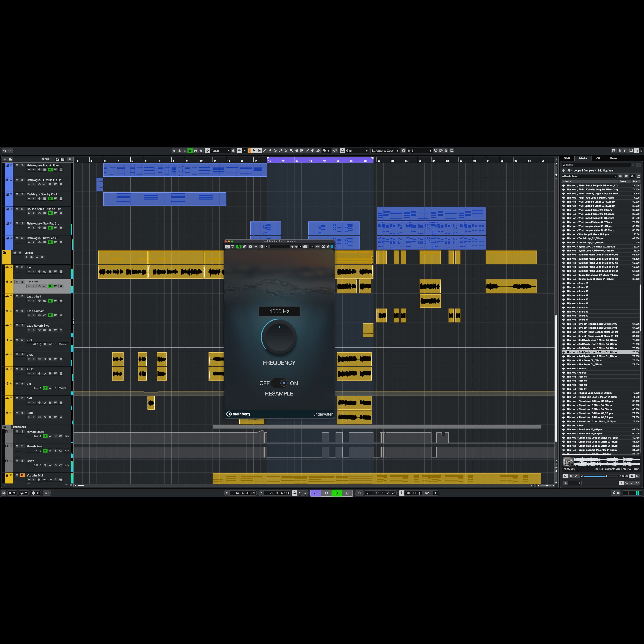Screen dimensions: 644x644
Task: Switch to the VSTi tab
Action: [x=567, y=159]
